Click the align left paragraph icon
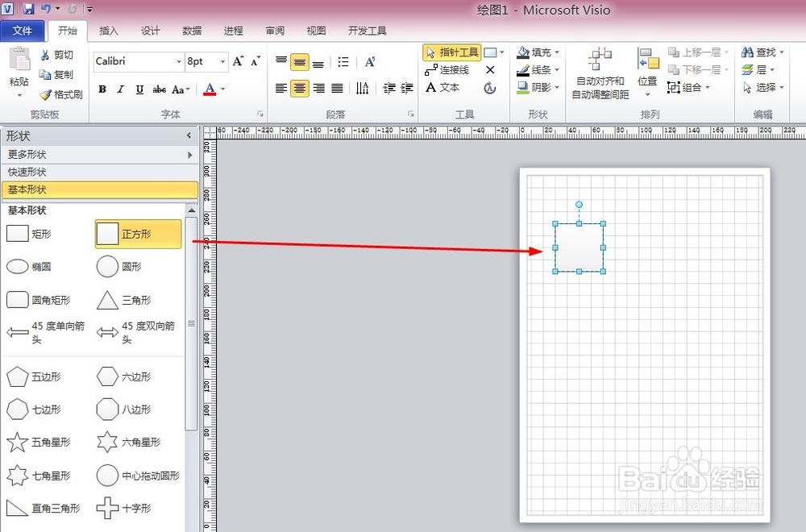 click(281, 89)
